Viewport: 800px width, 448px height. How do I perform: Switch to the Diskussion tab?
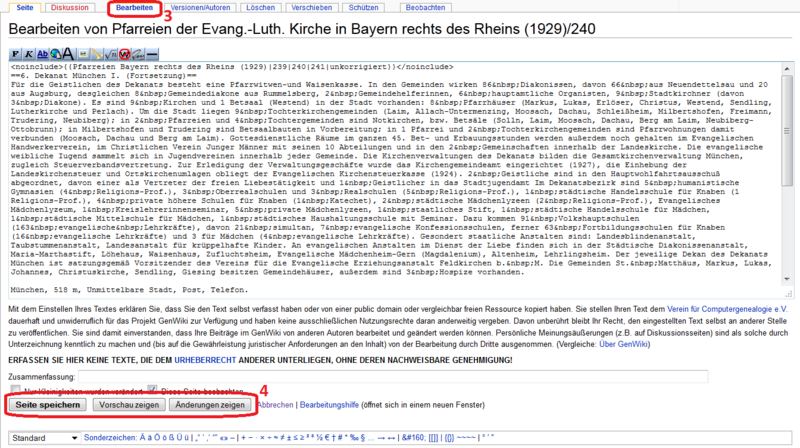pos(68,8)
